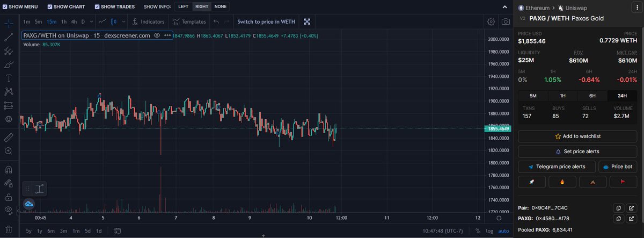
Task: Click the blue cloud chart layout icon
Action: click(29, 204)
